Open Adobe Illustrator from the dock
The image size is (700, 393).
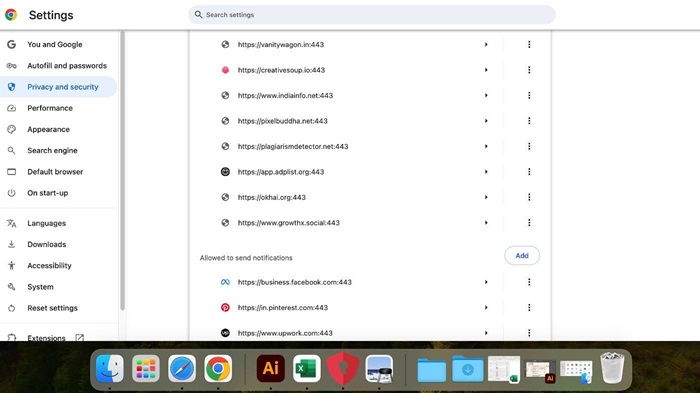[271, 368]
